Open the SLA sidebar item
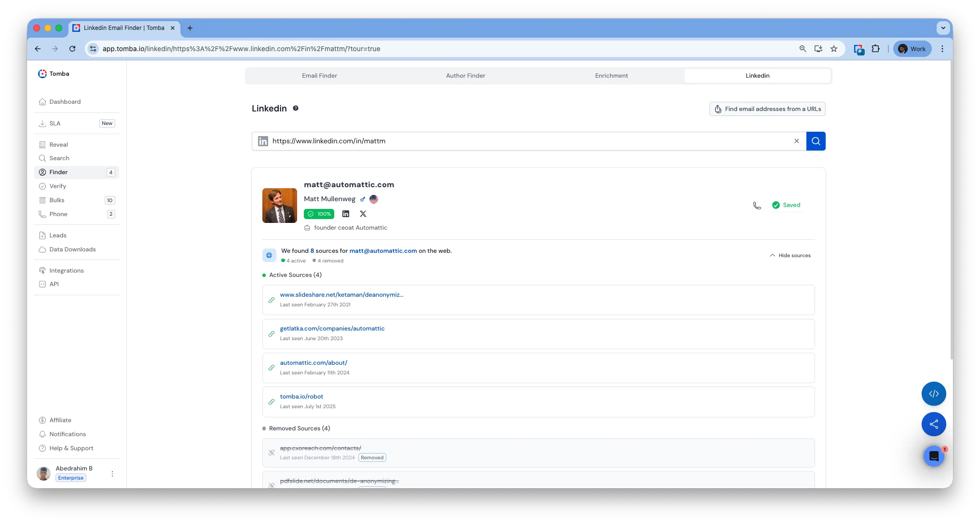980x524 pixels. tap(77, 124)
